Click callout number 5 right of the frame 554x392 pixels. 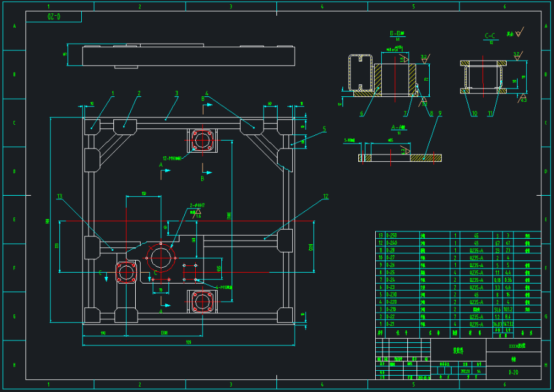point(324,129)
